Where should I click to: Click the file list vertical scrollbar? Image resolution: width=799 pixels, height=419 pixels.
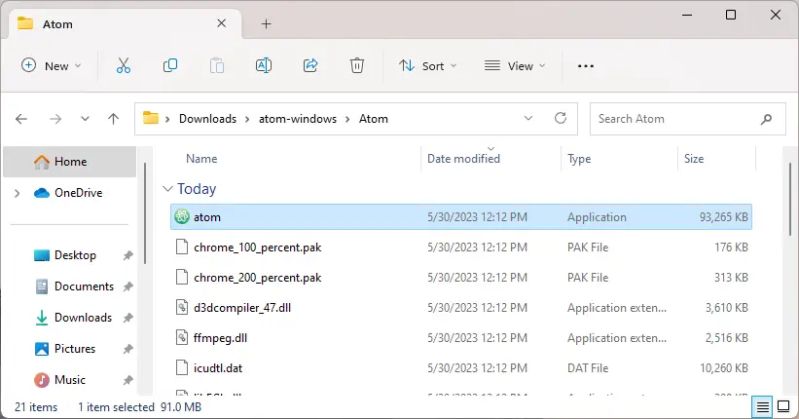[x=790, y=199]
